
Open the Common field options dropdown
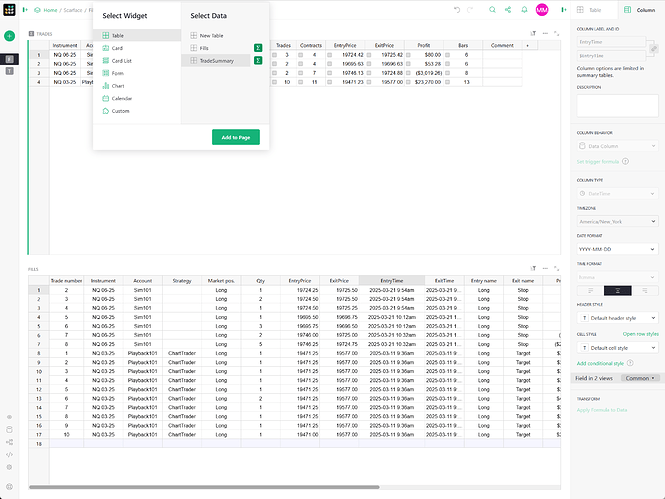pyautogui.click(x=640, y=378)
